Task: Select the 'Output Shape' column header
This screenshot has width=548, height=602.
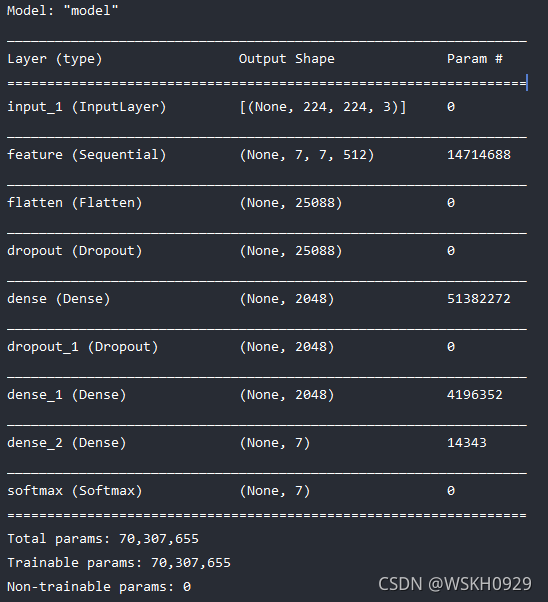Action: pos(286,59)
